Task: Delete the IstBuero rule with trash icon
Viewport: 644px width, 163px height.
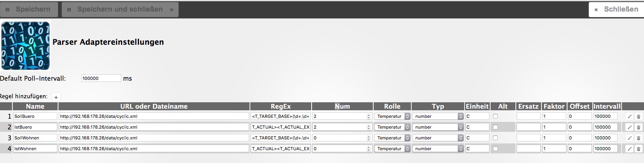Action: (638, 127)
